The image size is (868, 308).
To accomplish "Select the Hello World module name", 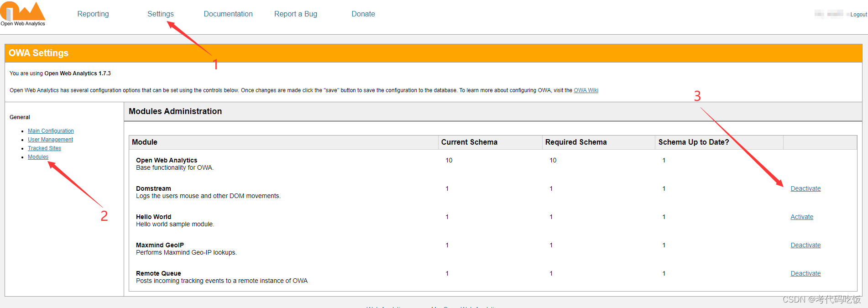I will 153,217.
